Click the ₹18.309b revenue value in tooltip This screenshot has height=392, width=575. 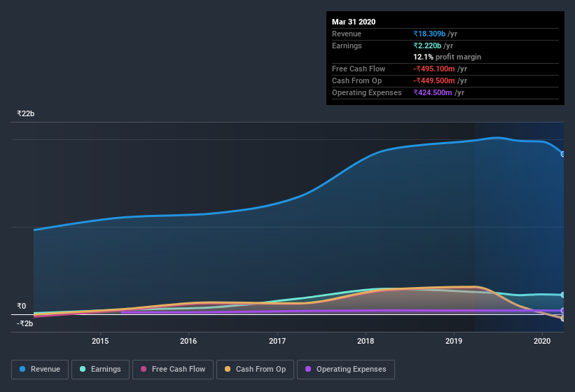click(429, 34)
